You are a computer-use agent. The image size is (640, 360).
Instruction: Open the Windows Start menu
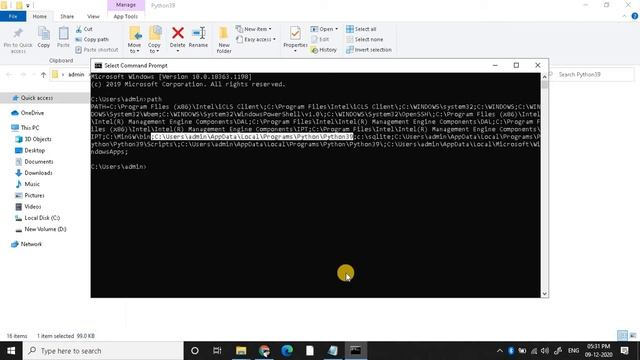pyautogui.click(x=11, y=351)
